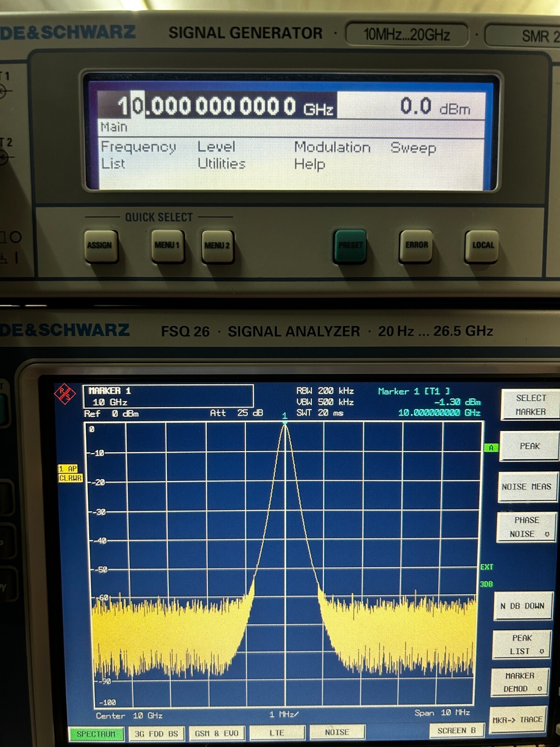Click the MARKER 1 entry field
Image resolution: width=560 pixels, height=747 pixels.
tap(168, 396)
